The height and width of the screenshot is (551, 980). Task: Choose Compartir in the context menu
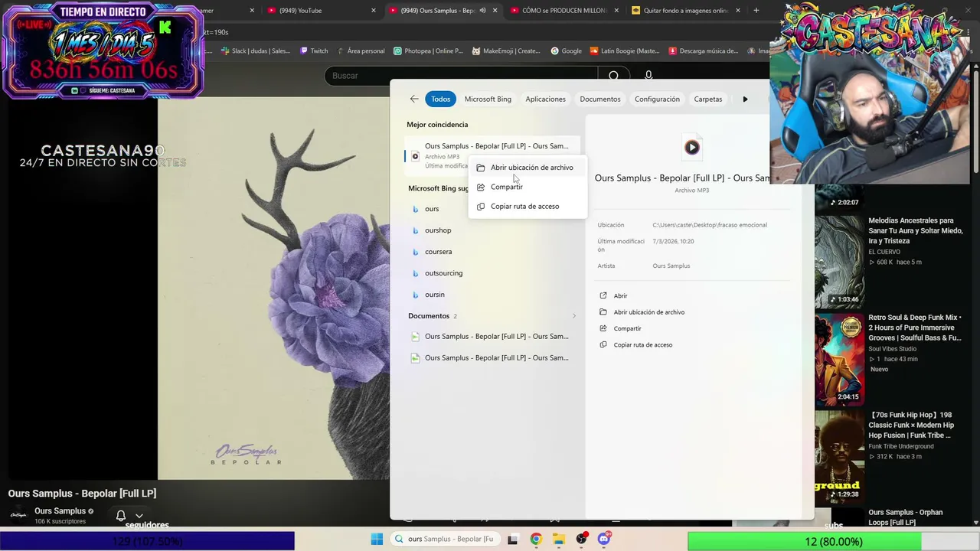pyautogui.click(x=527, y=187)
